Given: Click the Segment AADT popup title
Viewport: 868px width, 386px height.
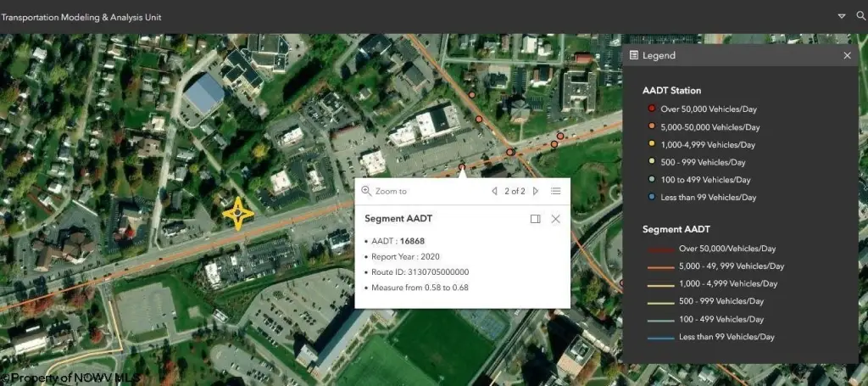Looking at the screenshot, I should [x=398, y=219].
